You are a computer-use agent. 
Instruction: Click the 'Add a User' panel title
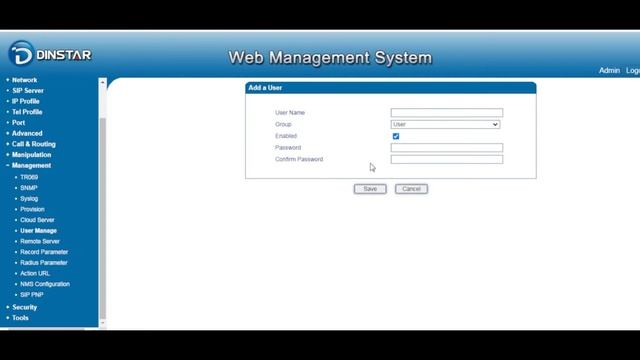(x=265, y=88)
